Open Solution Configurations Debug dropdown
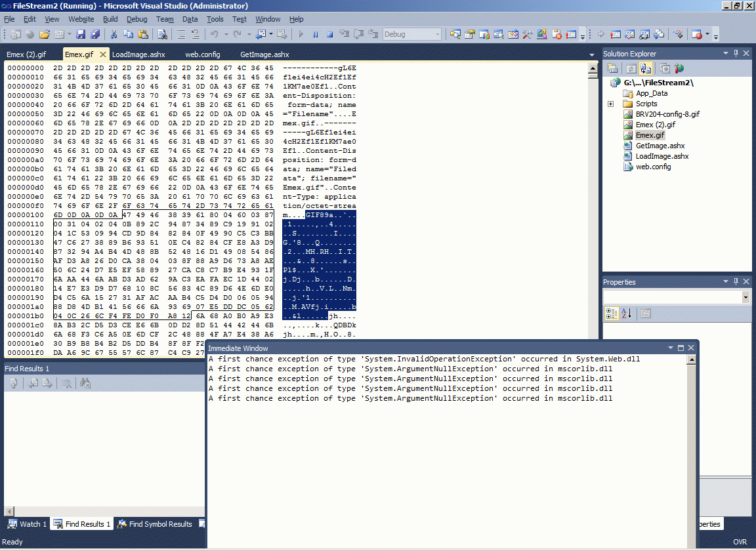Screen dimensions: 756x551 [412, 34]
